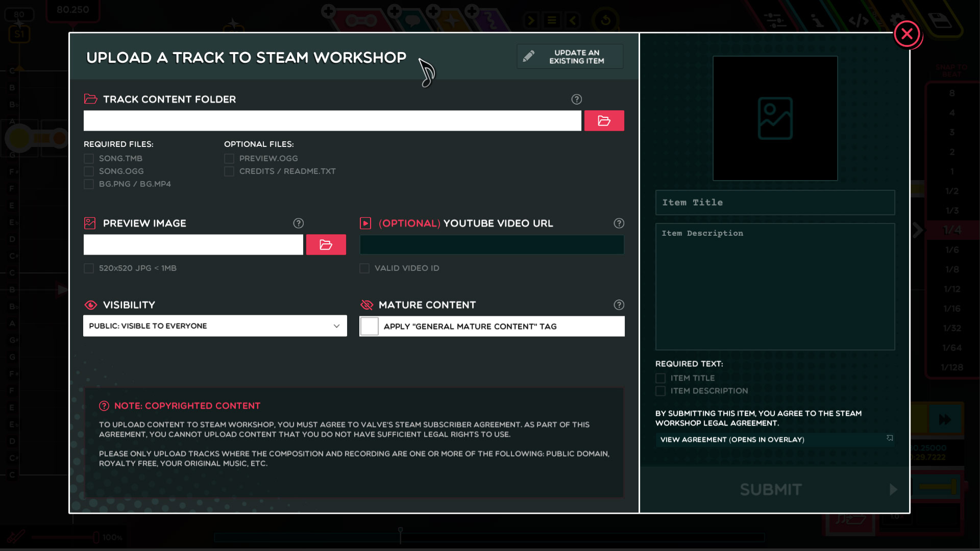Open help for YouTube Video URL
The height and width of the screenshot is (551, 980).
click(619, 223)
